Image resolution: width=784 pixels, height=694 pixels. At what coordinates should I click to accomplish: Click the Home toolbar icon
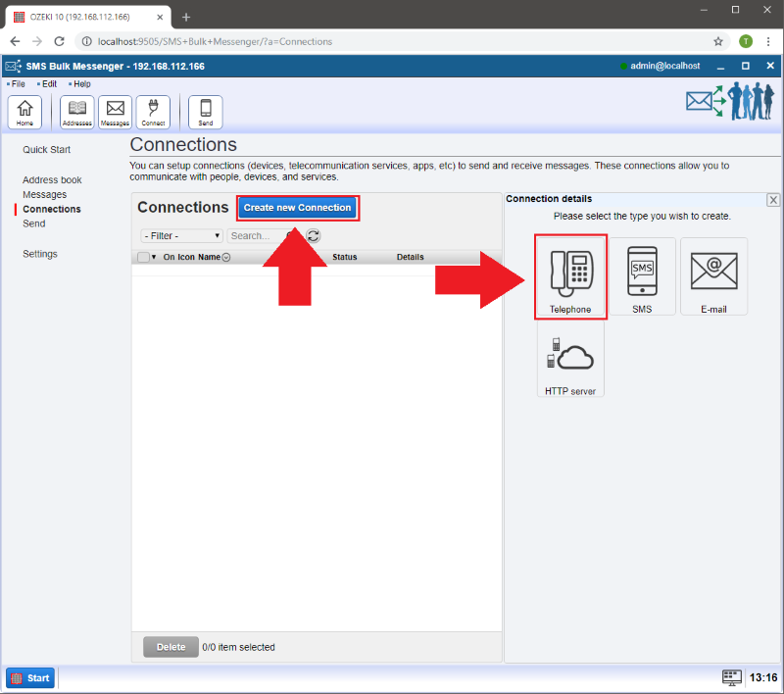pos(24,112)
